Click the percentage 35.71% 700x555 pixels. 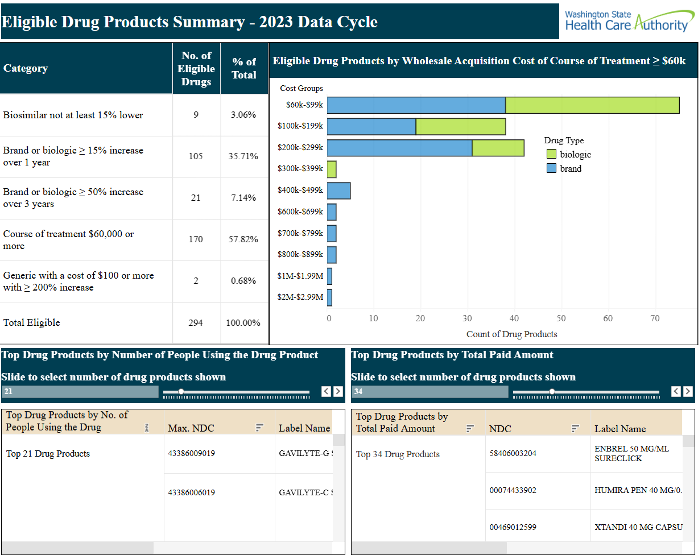[x=243, y=156]
